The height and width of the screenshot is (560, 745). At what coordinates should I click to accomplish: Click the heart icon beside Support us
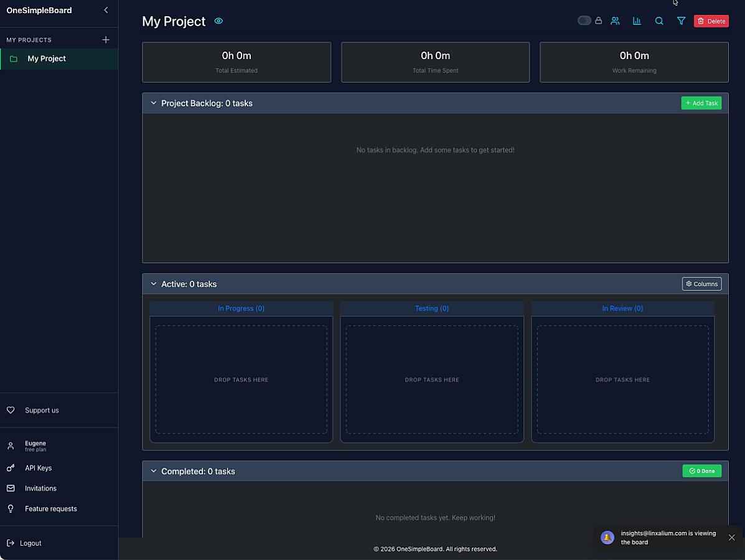click(x=11, y=411)
